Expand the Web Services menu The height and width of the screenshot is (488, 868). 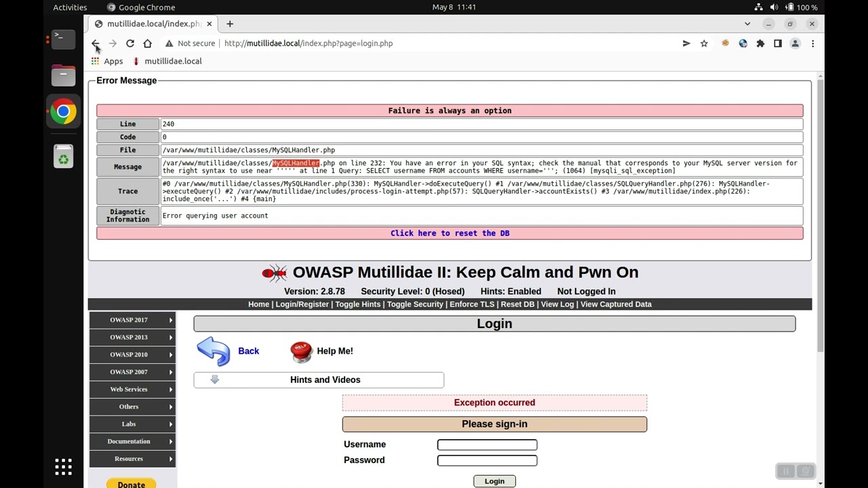pyautogui.click(x=132, y=389)
